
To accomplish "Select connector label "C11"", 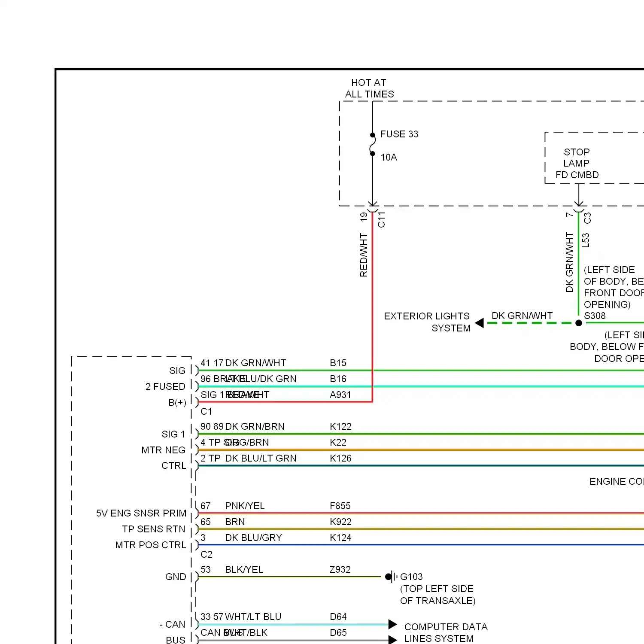I will coord(381,219).
